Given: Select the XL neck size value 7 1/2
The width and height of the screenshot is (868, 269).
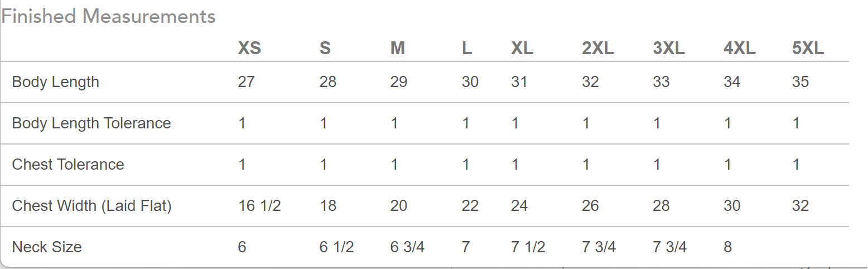Looking at the screenshot, I should (528, 247).
